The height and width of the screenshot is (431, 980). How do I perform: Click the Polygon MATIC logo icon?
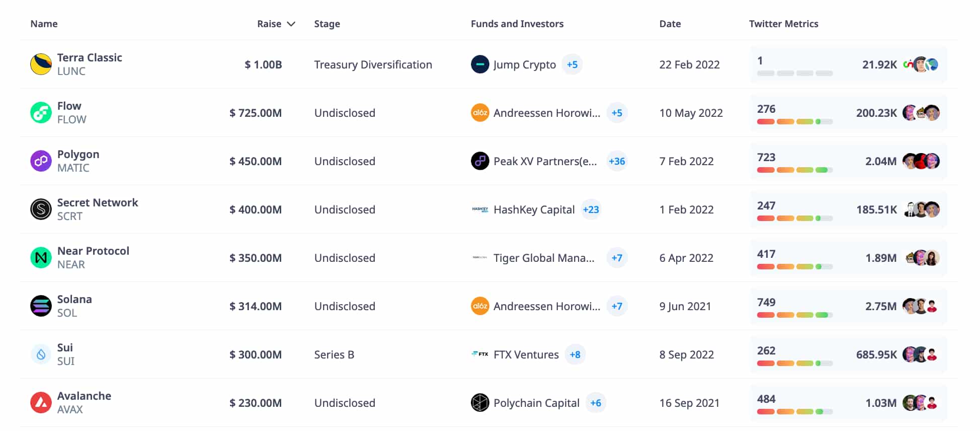coord(41,161)
